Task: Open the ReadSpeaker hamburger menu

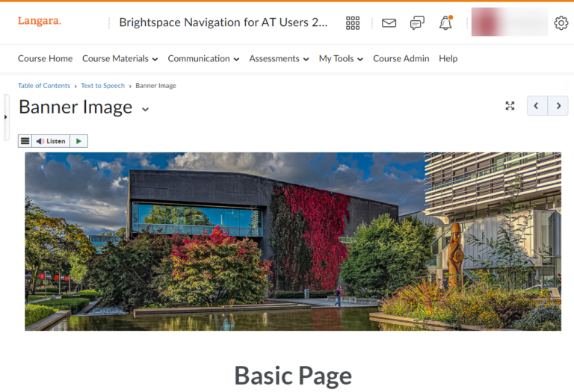Action: pyautogui.click(x=25, y=141)
